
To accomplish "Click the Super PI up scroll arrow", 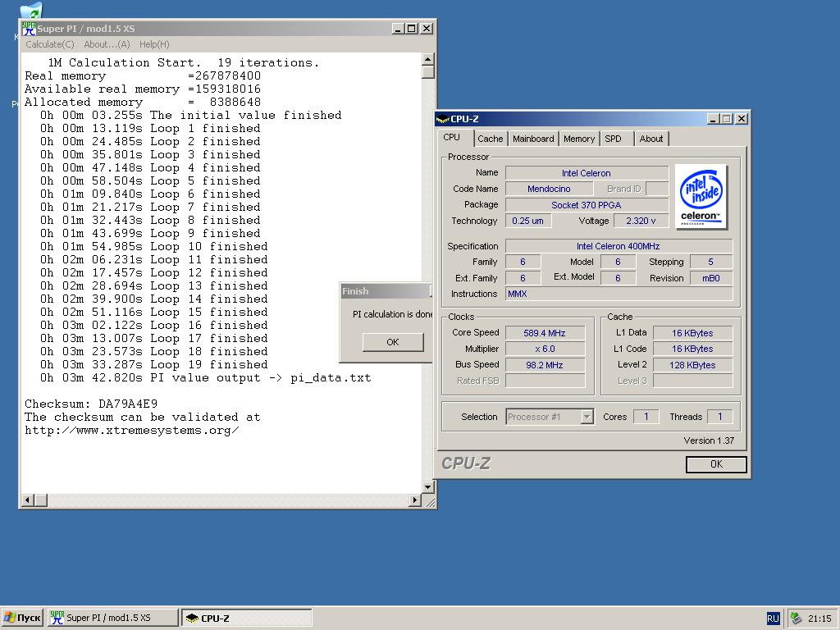I will [428, 59].
